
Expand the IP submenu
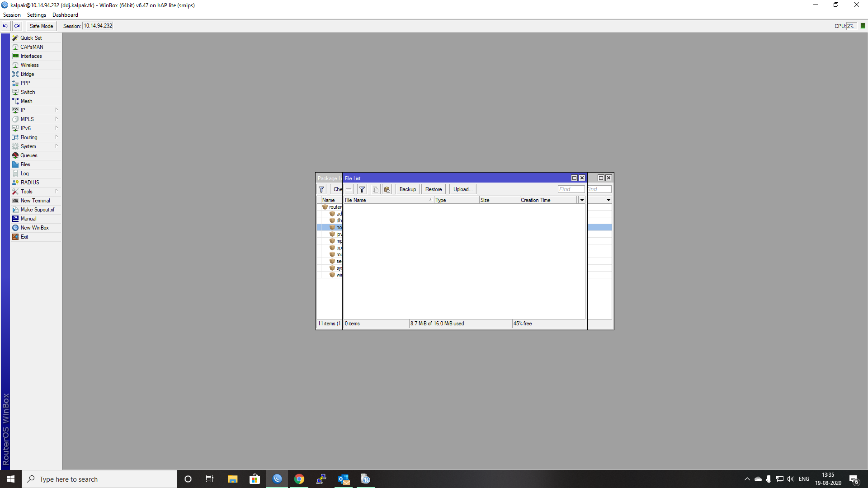(24, 110)
